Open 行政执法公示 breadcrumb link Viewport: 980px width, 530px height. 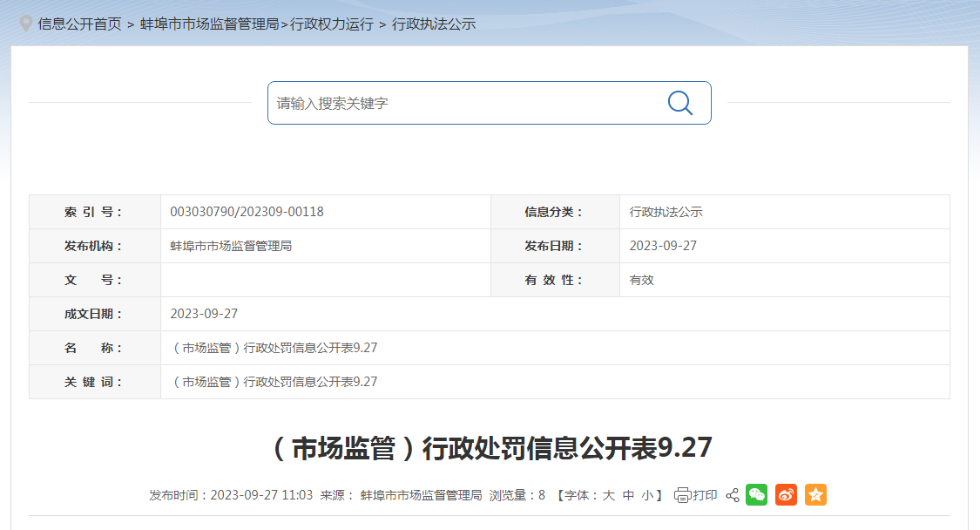(434, 24)
